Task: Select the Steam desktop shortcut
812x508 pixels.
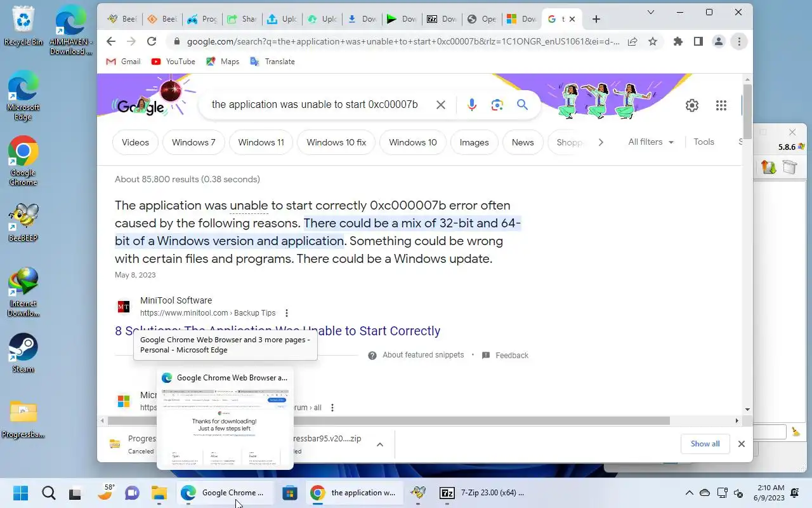Action: 23,352
